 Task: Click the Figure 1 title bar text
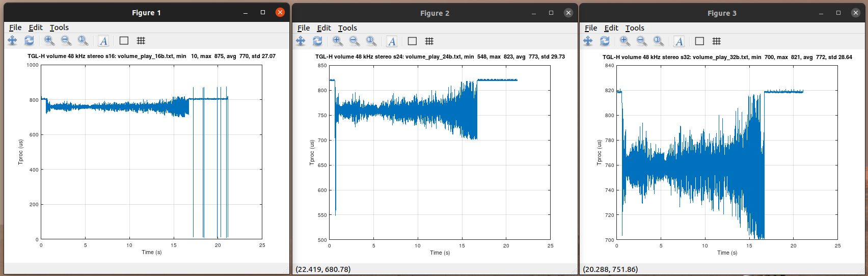pos(146,13)
